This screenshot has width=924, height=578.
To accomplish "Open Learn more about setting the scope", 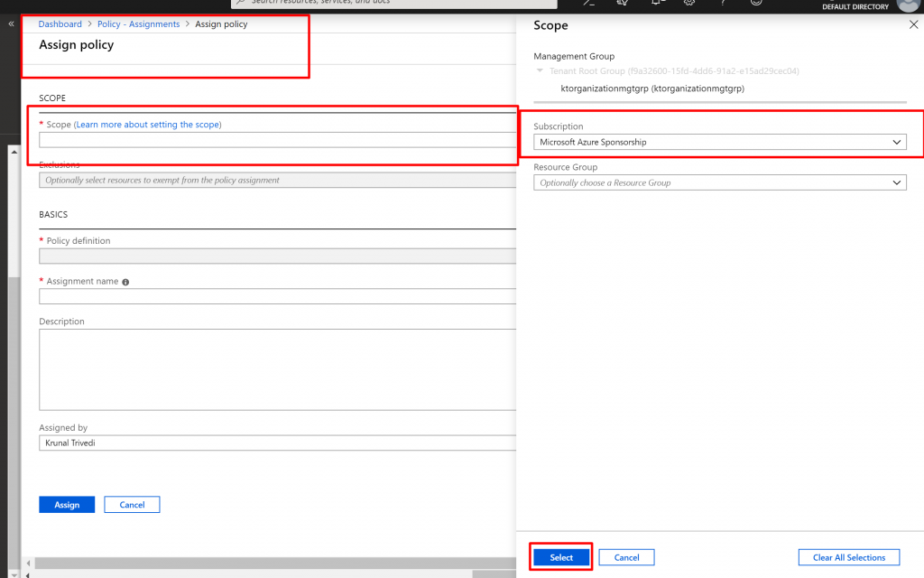I will (x=148, y=125).
